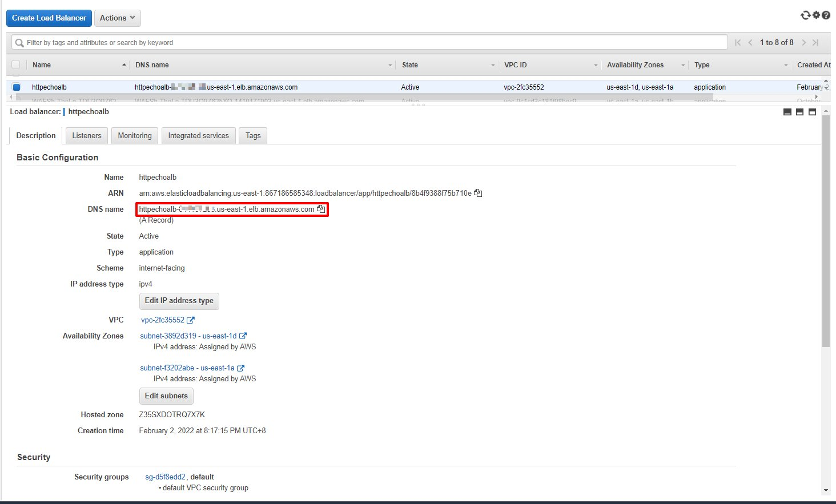The width and height of the screenshot is (836, 504).
Task: Click the refresh icon at top right
Action: (x=805, y=15)
